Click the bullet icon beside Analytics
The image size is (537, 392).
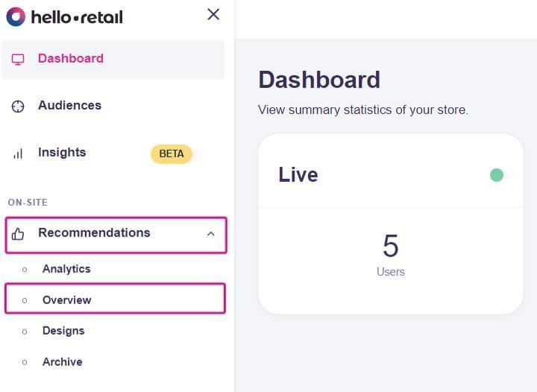tap(25, 270)
